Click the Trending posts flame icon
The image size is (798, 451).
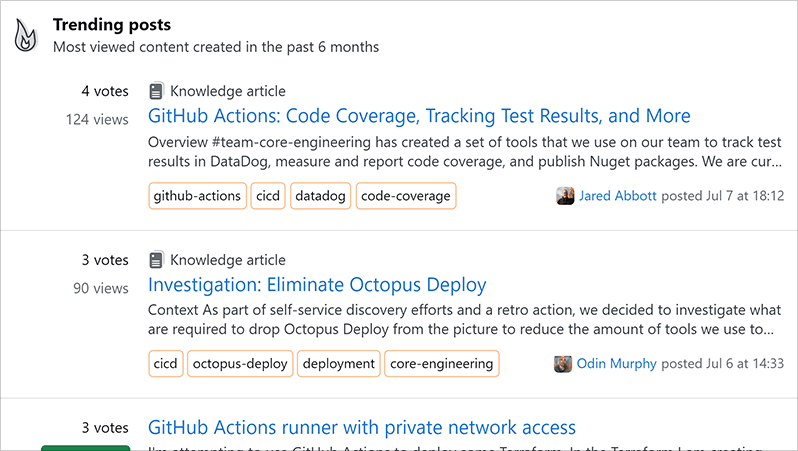coord(25,36)
